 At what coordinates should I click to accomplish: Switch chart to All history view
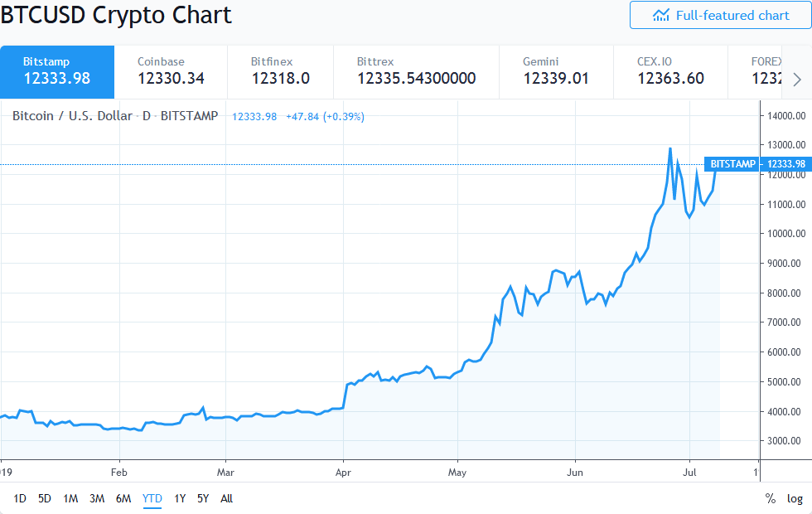226,498
